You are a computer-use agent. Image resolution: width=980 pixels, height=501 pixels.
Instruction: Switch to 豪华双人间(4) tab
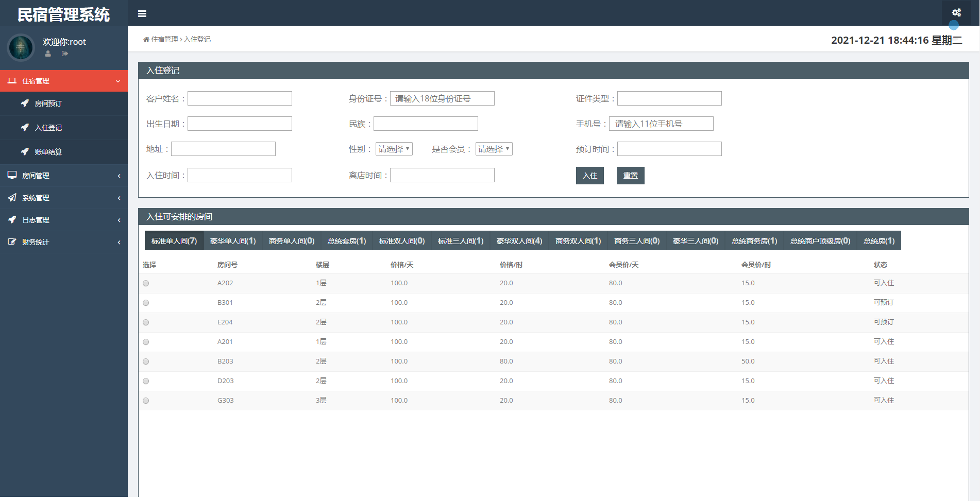point(519,240)
